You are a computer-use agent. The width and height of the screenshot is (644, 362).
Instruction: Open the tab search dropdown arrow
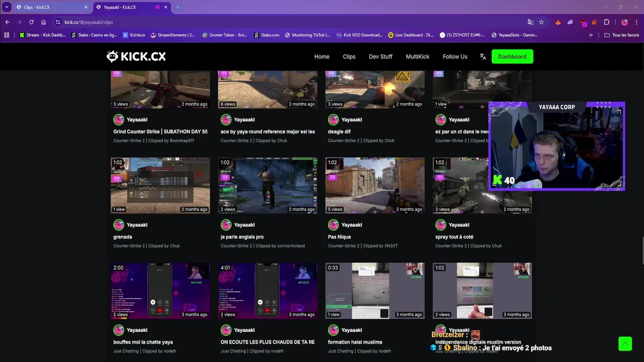(x=7, y=7)
